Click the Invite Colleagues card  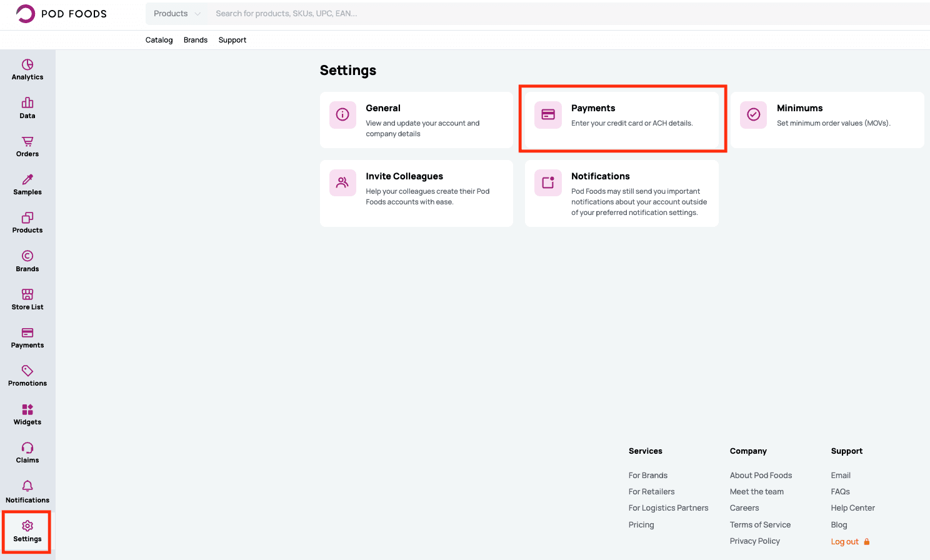pos(416,193)
